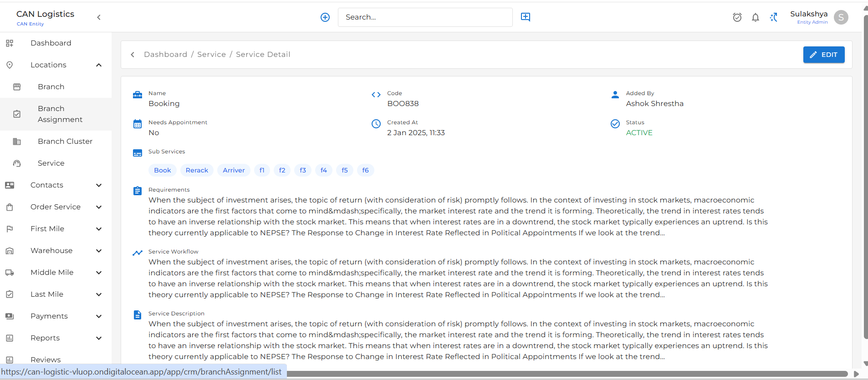
Task: Select the f6 sub service chip
Action: pyautogui.click(x=366, y=170)
